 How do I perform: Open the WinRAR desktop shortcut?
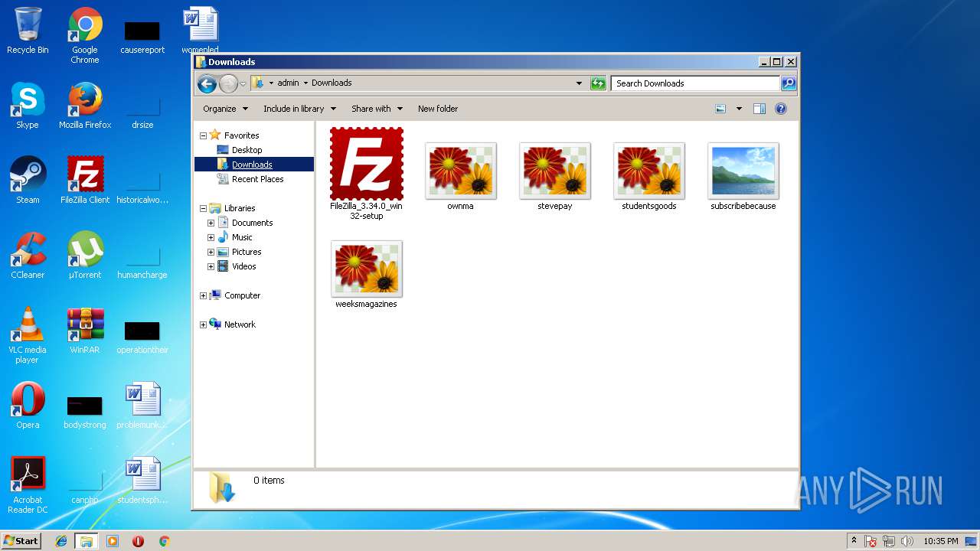[85, 331]
